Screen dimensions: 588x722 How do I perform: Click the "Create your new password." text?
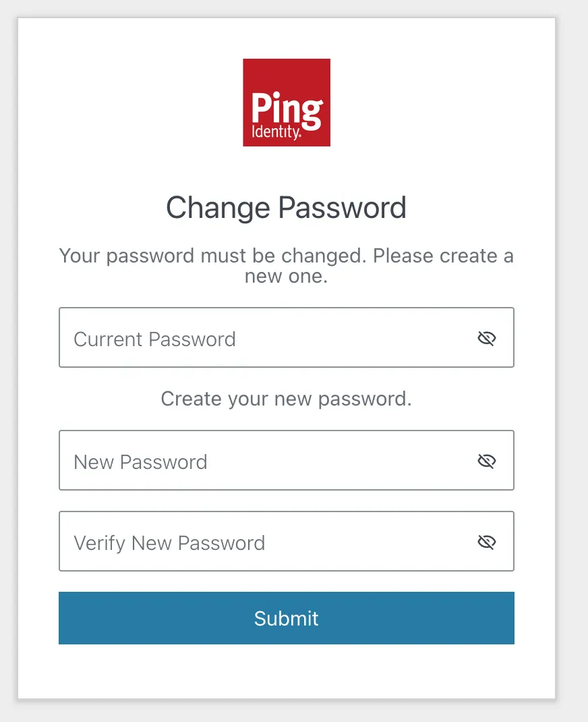point(287,399)
